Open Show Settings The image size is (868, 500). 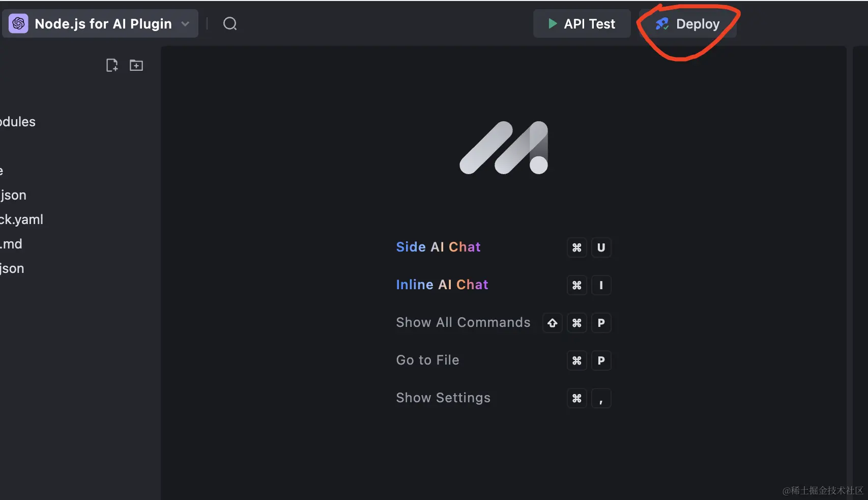(x=443, y=398)
